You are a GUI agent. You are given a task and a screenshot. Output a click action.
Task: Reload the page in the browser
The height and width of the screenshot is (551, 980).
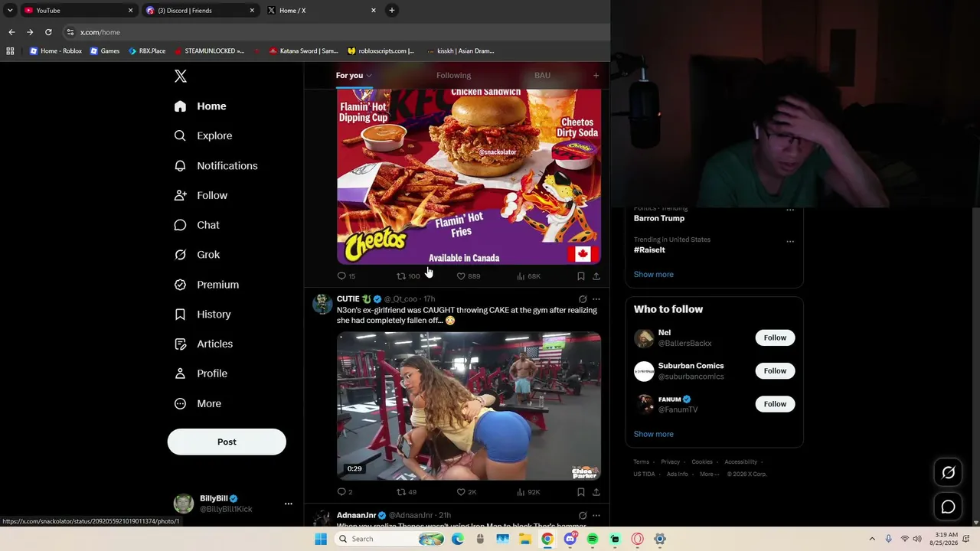pos(48,32)
